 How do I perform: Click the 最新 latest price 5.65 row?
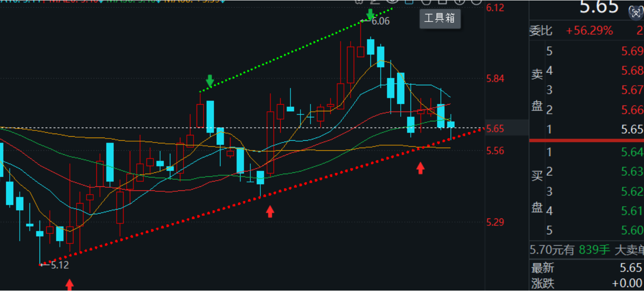(587, 268)
